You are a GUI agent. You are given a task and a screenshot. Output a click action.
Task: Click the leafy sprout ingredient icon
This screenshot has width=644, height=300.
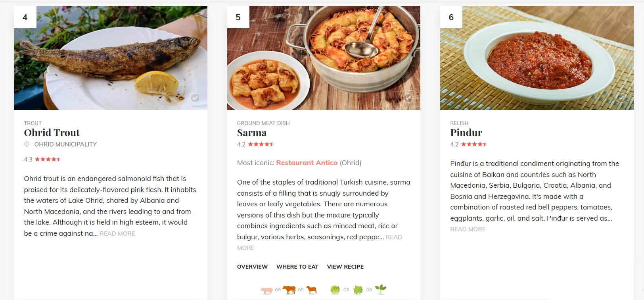click(381, 289)
